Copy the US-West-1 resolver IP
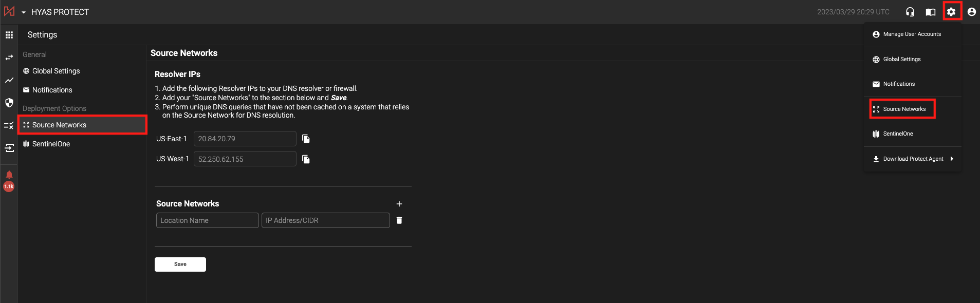 point(306,159)
